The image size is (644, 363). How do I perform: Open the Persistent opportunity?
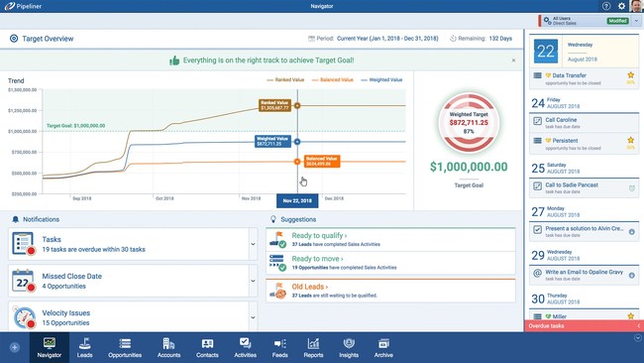pos(565,140)
